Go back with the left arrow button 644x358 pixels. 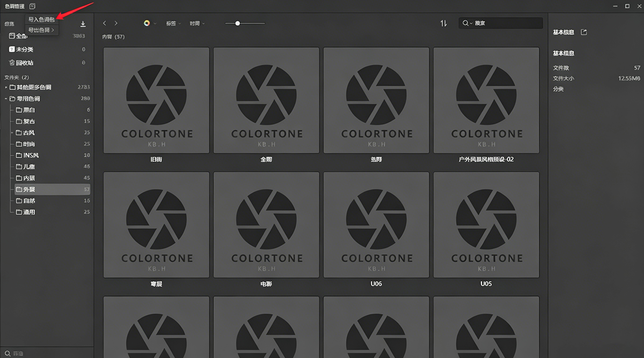105,23
